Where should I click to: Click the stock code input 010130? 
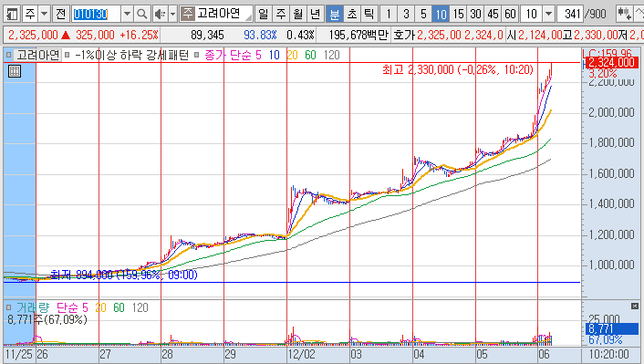click(96, 15)
